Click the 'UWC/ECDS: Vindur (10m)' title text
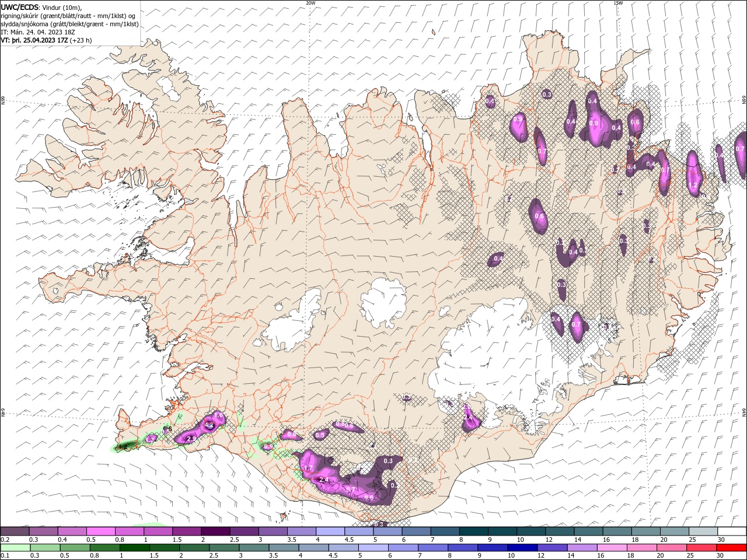The height and width of the screenshot is (560, 747). click(41, 7)
